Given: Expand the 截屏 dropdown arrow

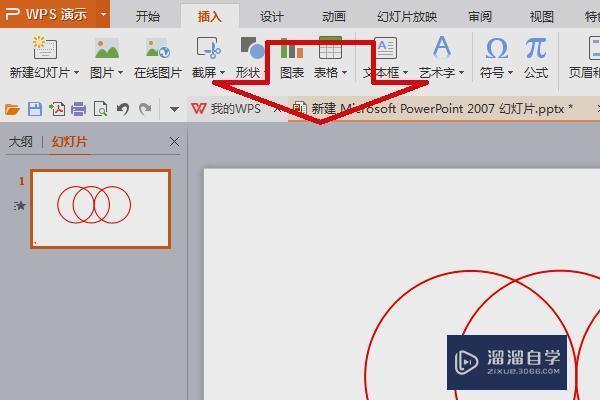Looking at the screenshot, I should coord(222,72).
